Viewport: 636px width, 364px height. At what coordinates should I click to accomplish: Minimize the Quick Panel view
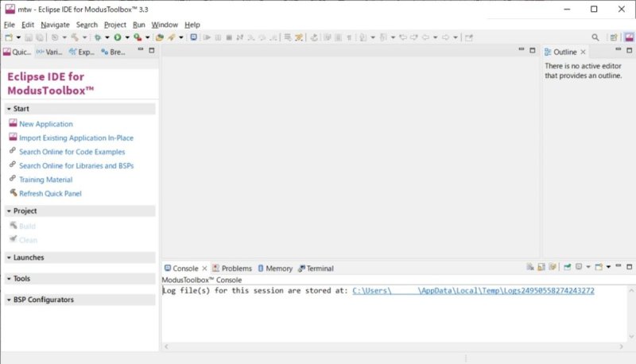[x=141, y=49]
